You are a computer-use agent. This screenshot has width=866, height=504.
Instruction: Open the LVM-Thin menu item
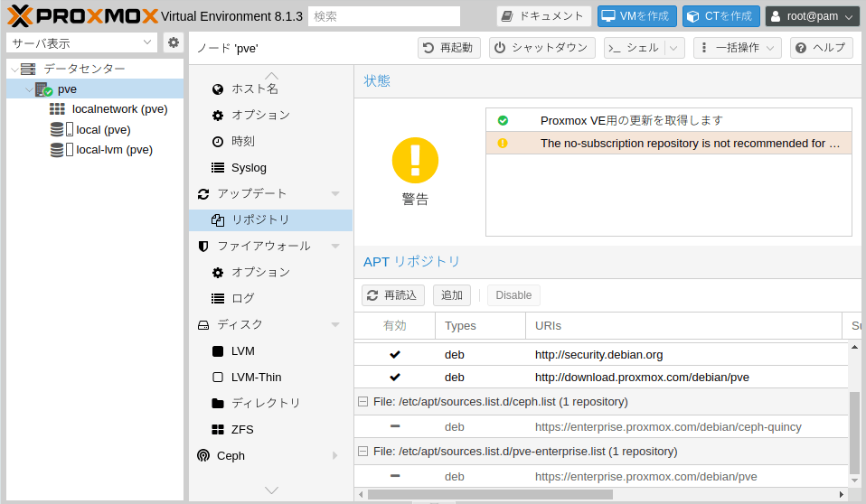tap(270, 377)
